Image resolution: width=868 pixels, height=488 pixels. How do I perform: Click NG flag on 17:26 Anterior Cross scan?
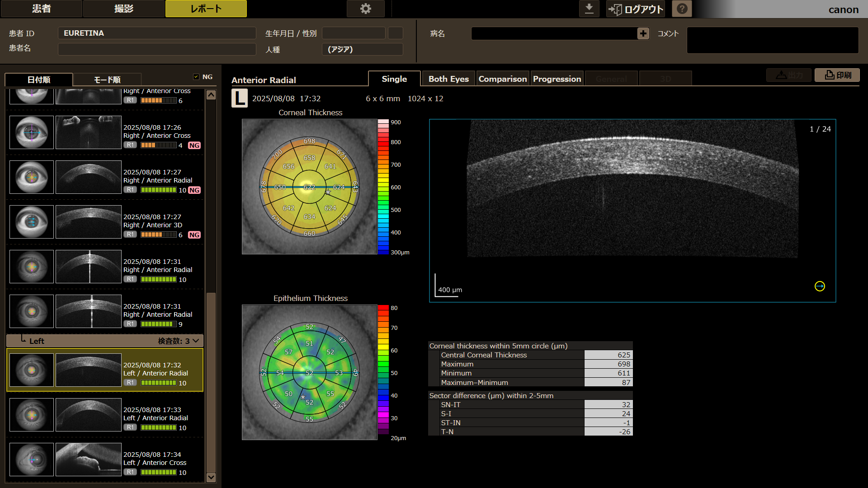pyautogui.click(x=194, y=145)
